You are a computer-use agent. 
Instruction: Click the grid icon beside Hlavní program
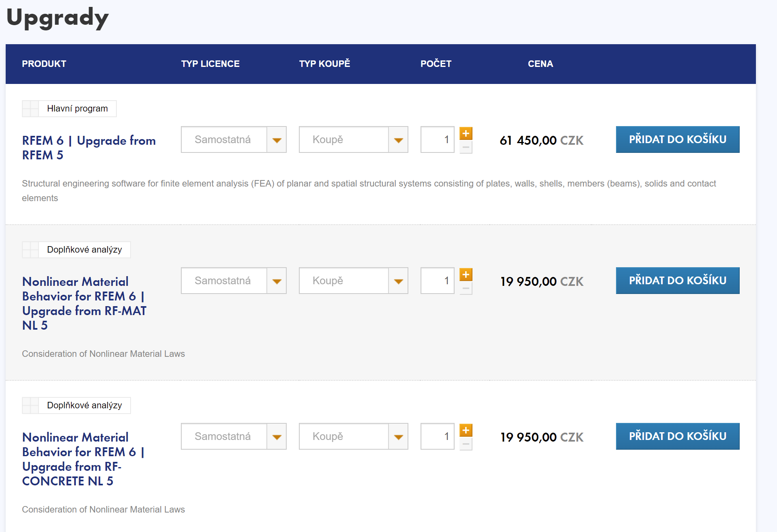(x=30, y=109)
